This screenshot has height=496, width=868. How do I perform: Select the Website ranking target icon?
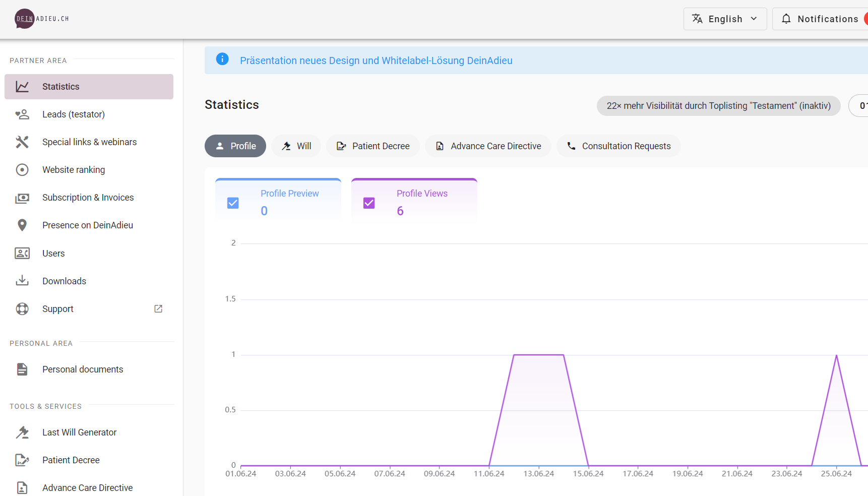click(22, 170)
